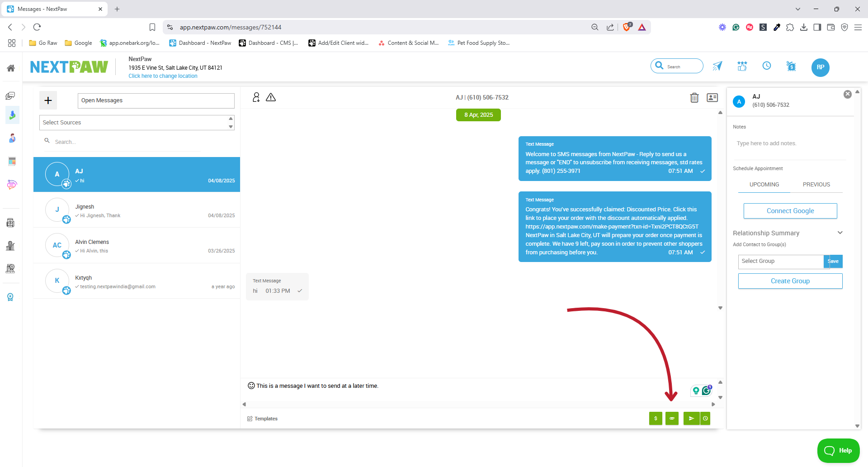This screenshot has width=868, height=467.
Task: Open the browser extensions puzzle icon
Action: 790,27
